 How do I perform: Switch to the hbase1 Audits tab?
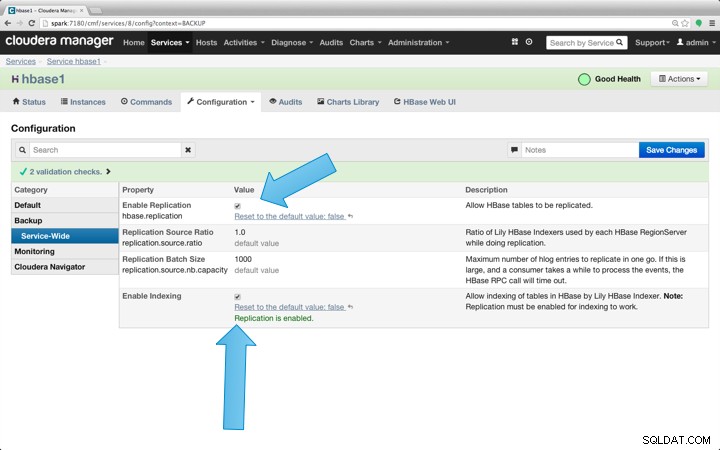tap(286, 102)
